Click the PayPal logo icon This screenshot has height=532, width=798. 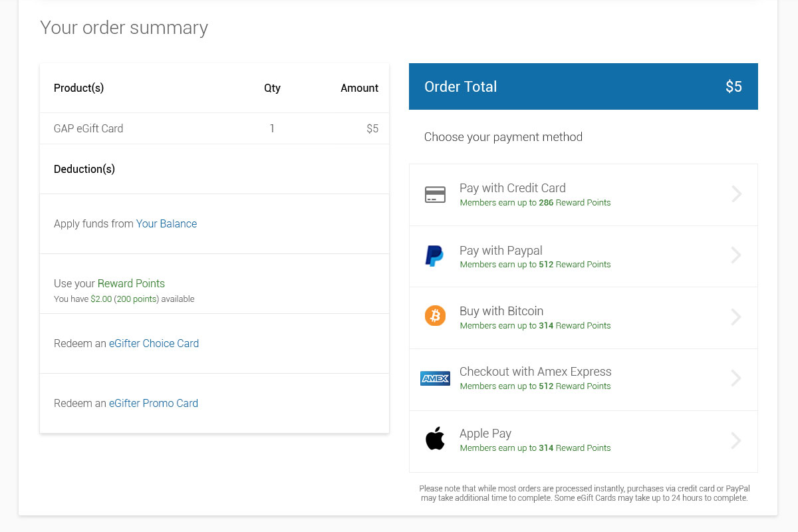[x=434, y=256]
